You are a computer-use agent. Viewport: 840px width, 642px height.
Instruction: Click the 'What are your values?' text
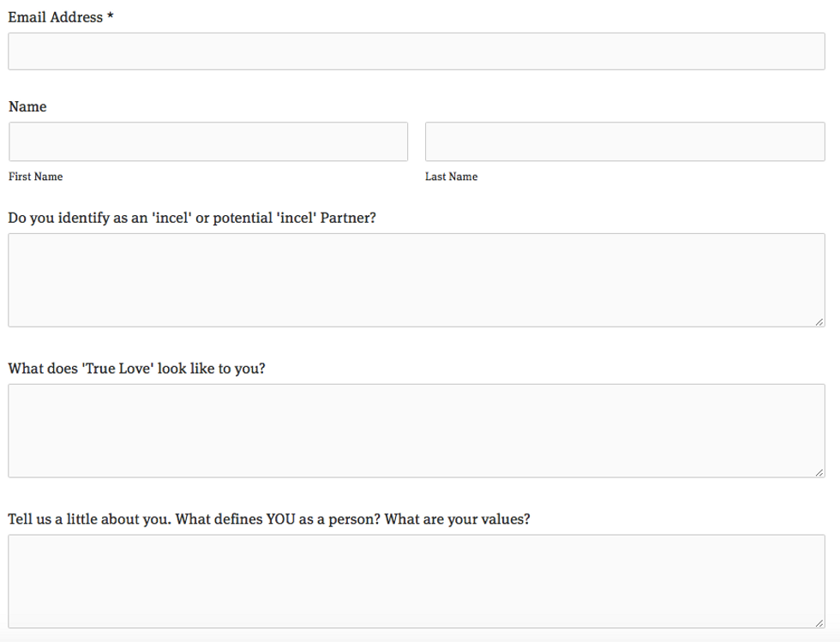click(x=458, y=519)
